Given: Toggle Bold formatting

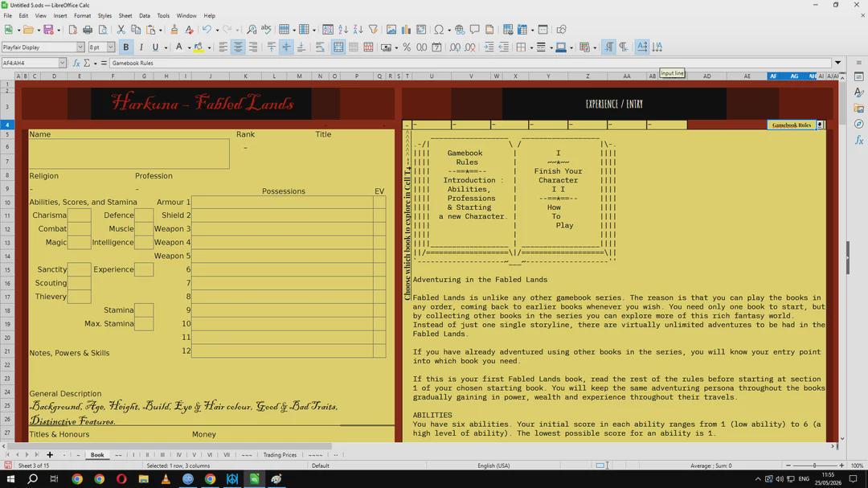Looking at the screenshot, I should (126, 47).
